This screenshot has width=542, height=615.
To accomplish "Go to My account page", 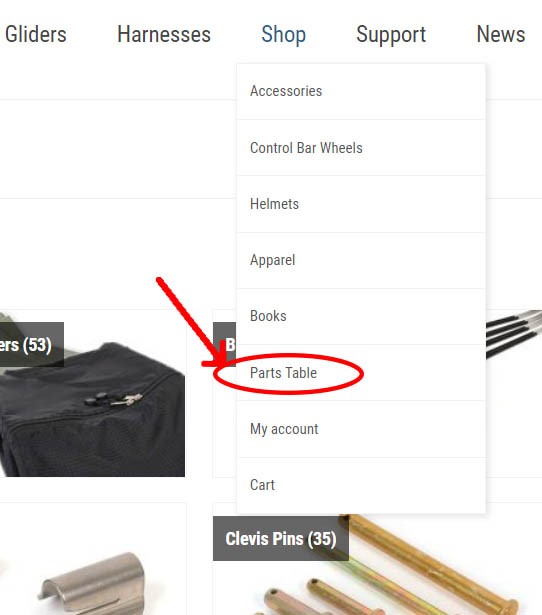I will 361,429.
